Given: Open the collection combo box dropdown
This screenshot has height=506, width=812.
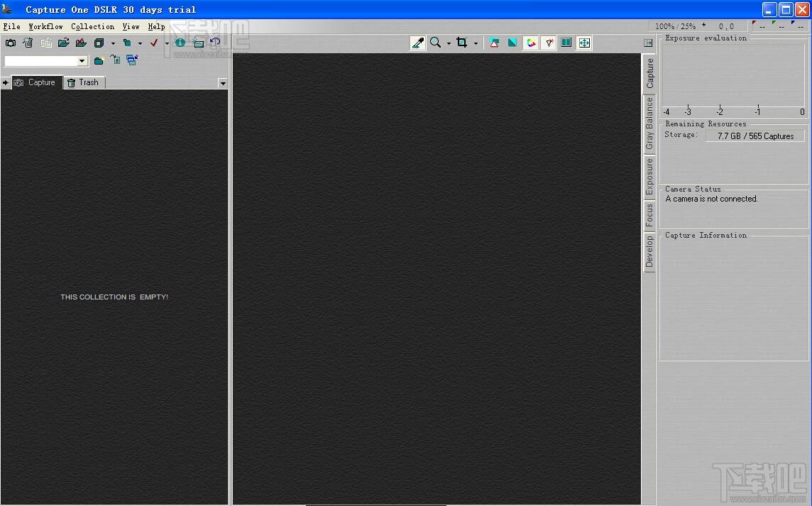Looking at the screenshot, I should [82, 62].
